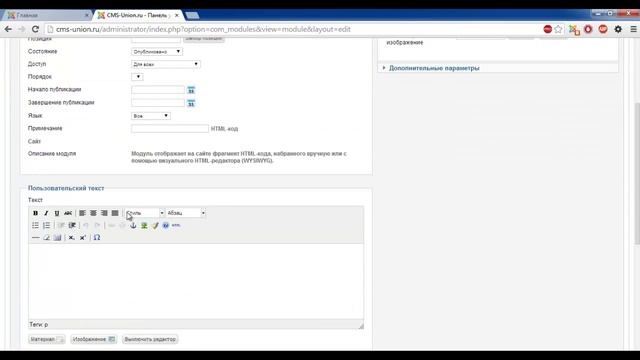This screenshot has width=640, height=360.
Task: Open the HTML source editor button
Action: pos(176,225)
